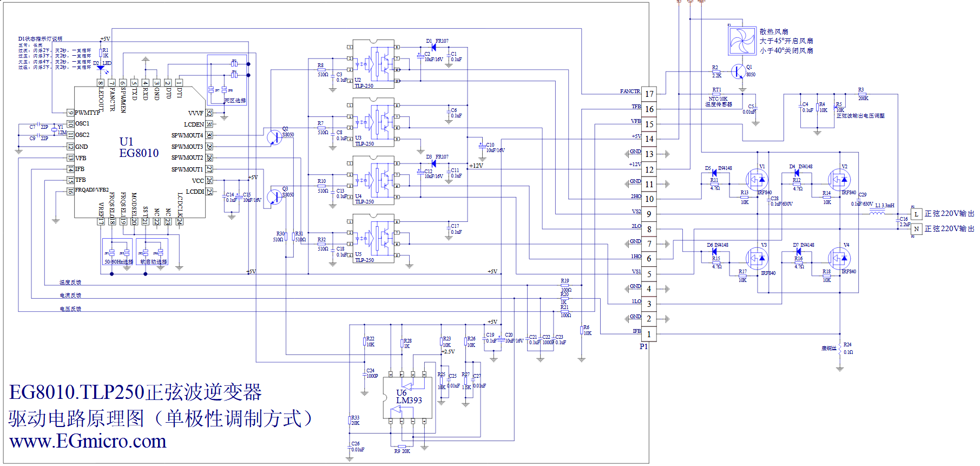Click the '死区选择' jumper label
This screenshot has height=466, width=980.
[x=235, y=101]
